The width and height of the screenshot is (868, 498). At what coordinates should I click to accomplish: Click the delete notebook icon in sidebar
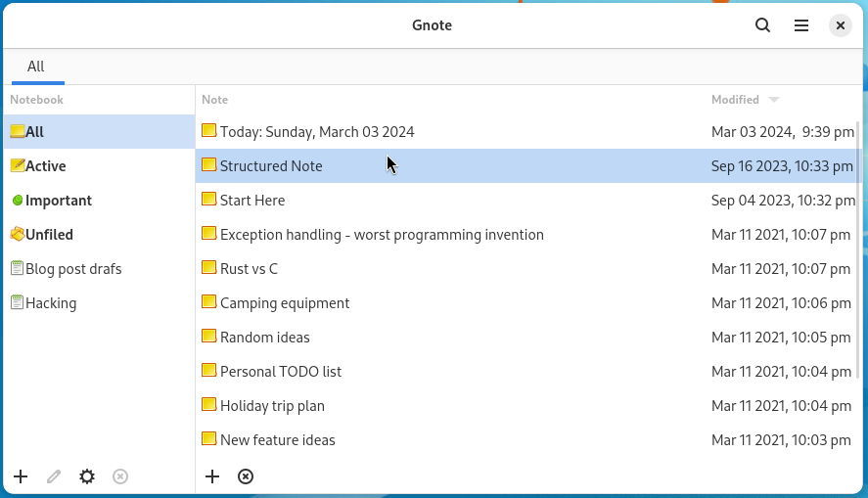120,476
